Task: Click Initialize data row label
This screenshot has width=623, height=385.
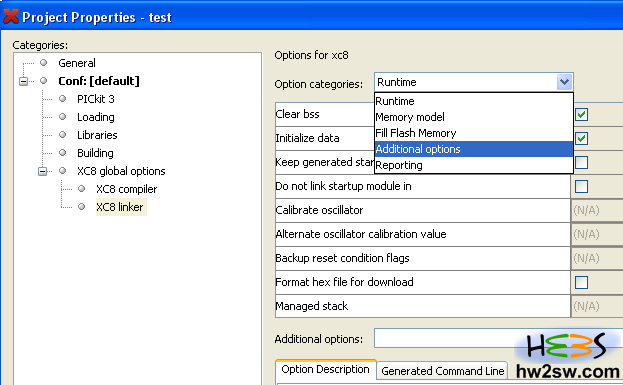Action: pyautogui.click(x=308, y=138)
